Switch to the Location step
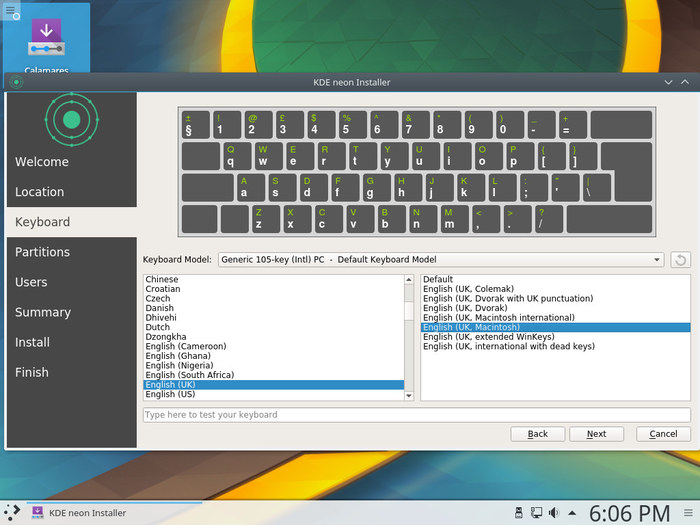This screenshot has width=700, height=525. (39, 192)
